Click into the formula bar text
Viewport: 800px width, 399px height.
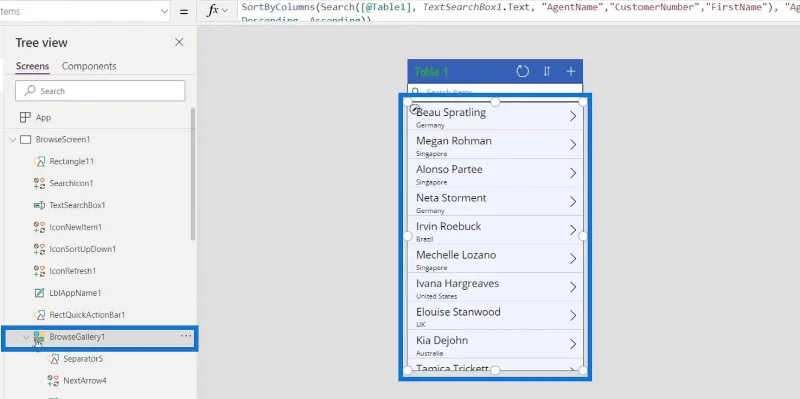tap(518, 11)
